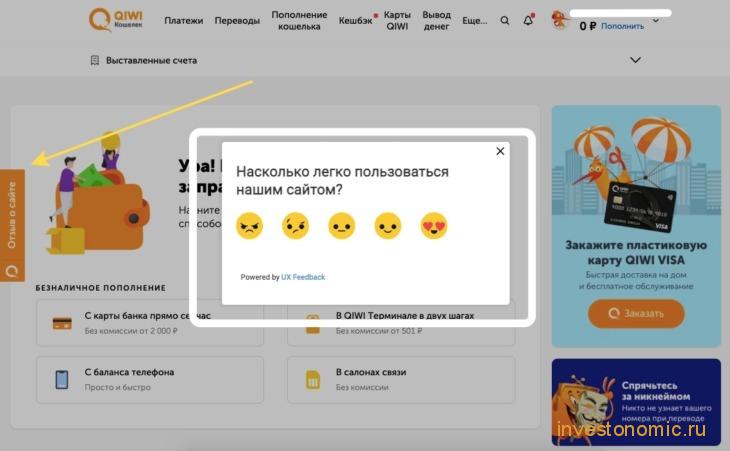The image size is (730, 451).
Task: Open Вывод денег menu item
Action: click(436, 20)
